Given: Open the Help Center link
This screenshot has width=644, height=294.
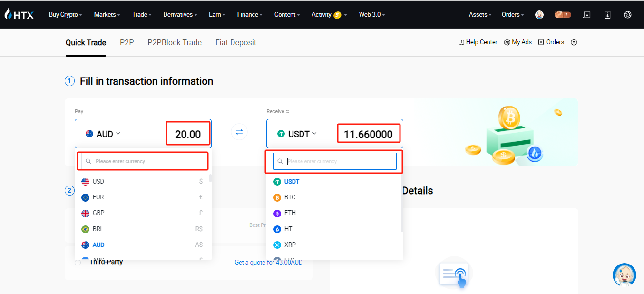Looking at the screenshot, I should [x=478, y=42].
